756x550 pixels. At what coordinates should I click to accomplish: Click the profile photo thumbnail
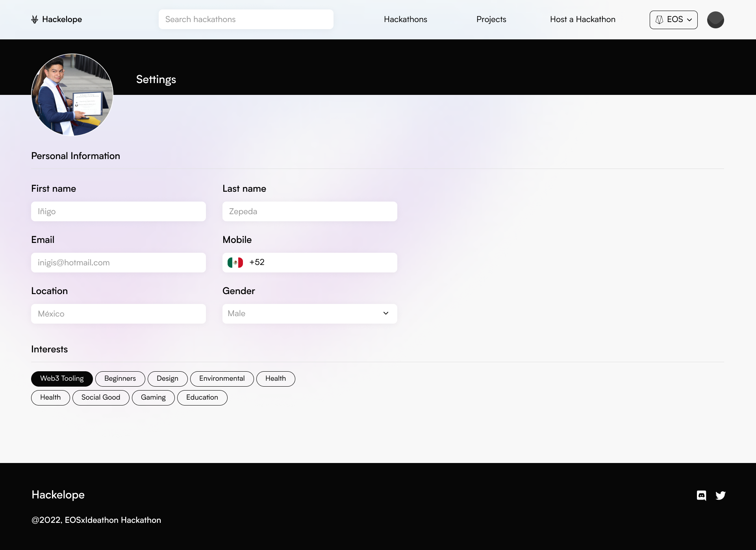point(72,94)
